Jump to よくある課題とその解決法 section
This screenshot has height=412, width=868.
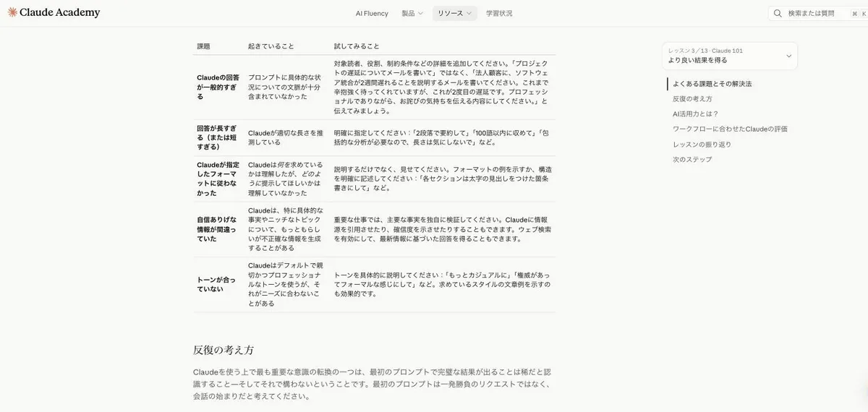pos(712,84)
